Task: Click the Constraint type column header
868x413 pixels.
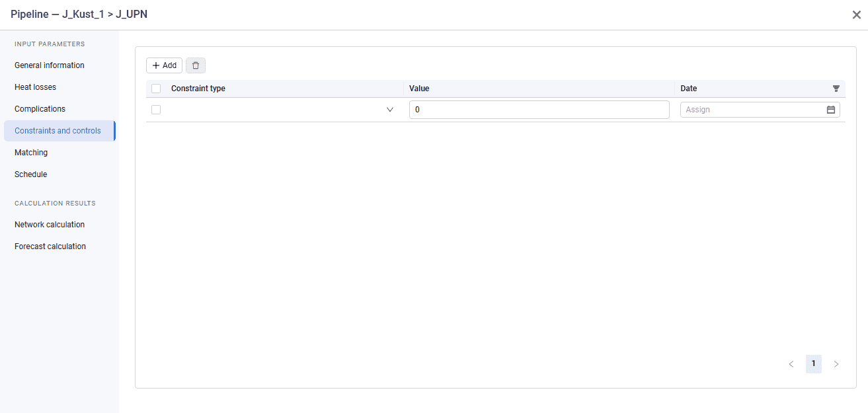Action: click(x=198, y=89)
